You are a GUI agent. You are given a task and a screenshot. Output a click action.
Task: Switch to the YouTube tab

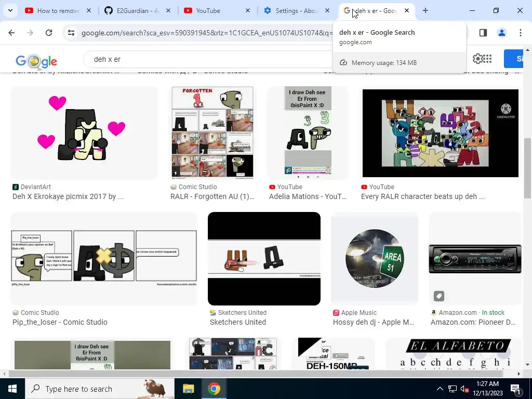click(217, 11)
